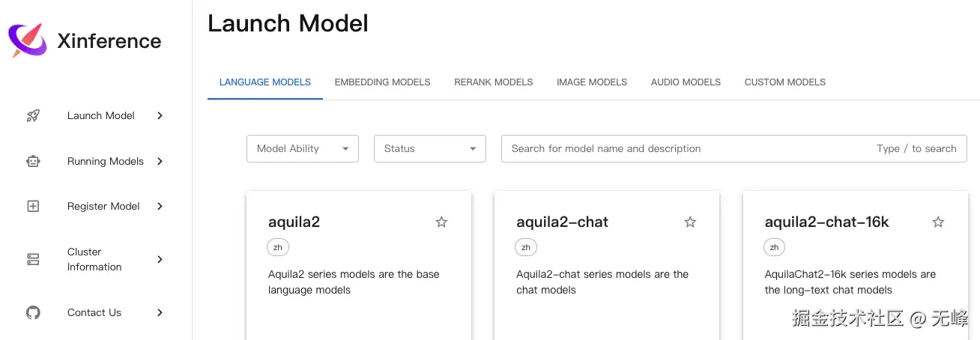Expand the Cluster Information chevron arrow
Viewport: 980px width, 340px height.
pyautogui.click(x=160, y=259)
